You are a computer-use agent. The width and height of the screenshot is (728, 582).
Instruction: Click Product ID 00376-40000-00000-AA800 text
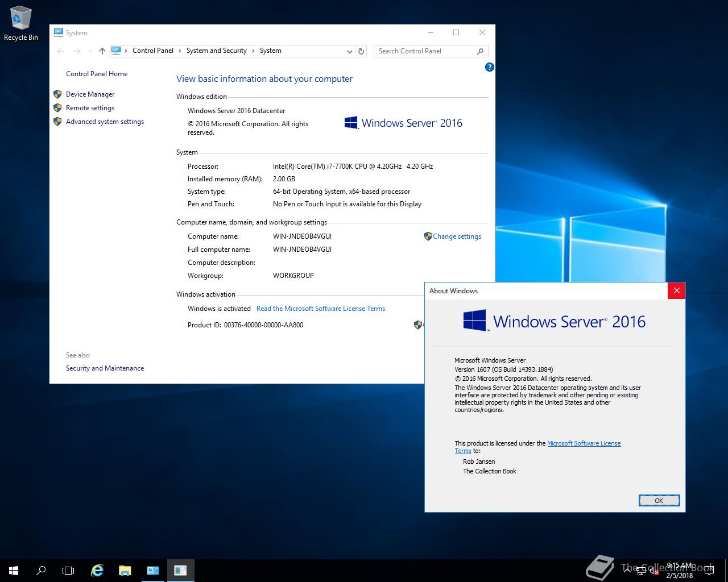click(245, 325)
